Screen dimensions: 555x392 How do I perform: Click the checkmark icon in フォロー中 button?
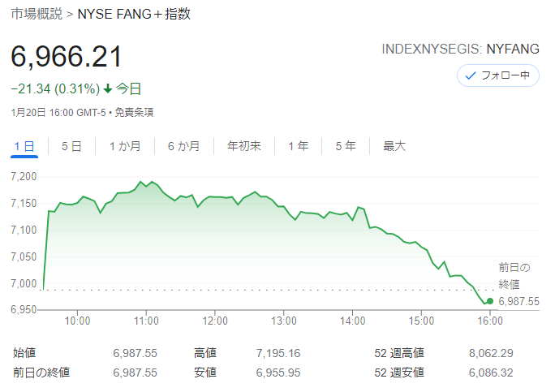470,75
